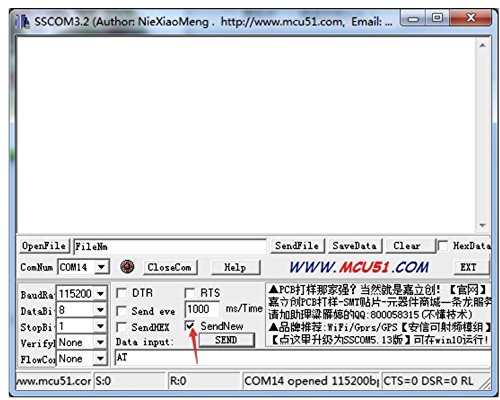Click the scrollbar down arrow in receive area
This screenshot has width=500, height=400.
pos(482,225)
